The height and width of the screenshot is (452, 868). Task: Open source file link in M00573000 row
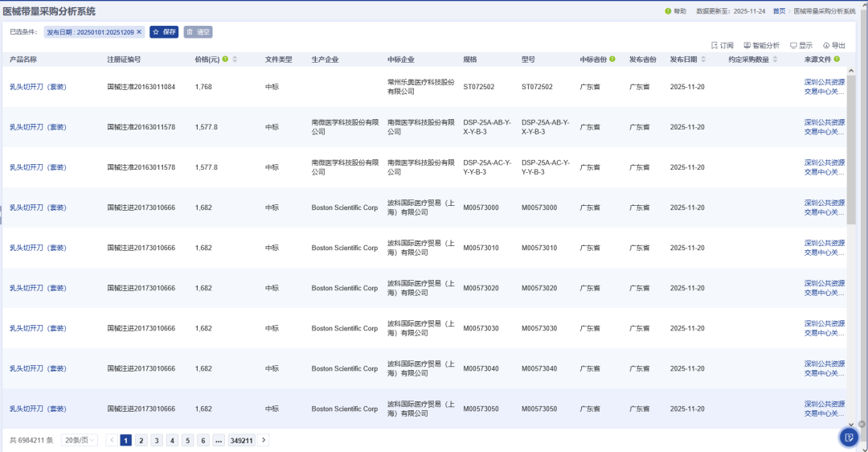[825, 208]
